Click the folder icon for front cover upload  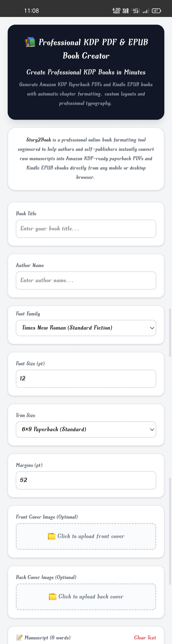click(52, 536)
